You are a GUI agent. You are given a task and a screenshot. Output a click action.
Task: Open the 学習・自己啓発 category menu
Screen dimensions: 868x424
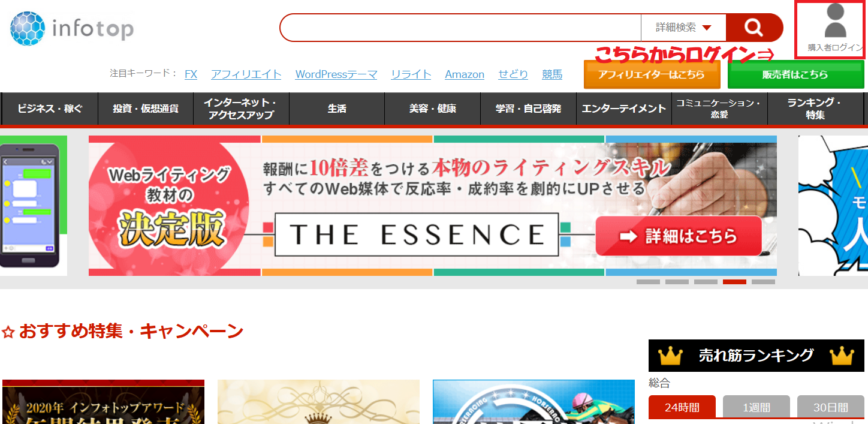pyautogui.click(x=528, y=109)
